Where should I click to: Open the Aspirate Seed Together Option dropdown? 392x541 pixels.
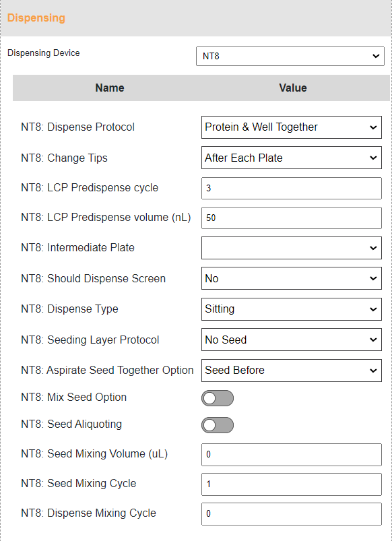tap(291, 371)
